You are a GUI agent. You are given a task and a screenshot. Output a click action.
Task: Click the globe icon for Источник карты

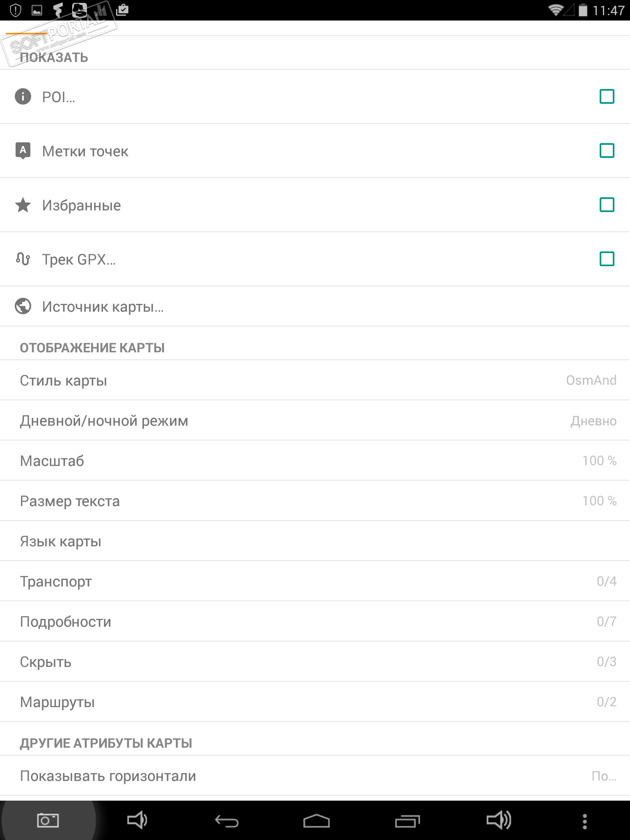pos(23,306)
